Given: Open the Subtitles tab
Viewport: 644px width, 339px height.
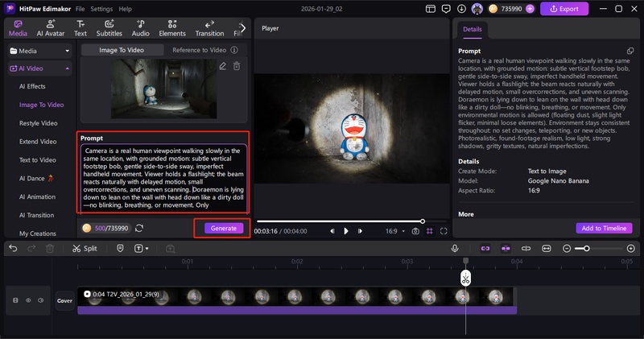Looking at the screenshot, I should tap(109, 28).
